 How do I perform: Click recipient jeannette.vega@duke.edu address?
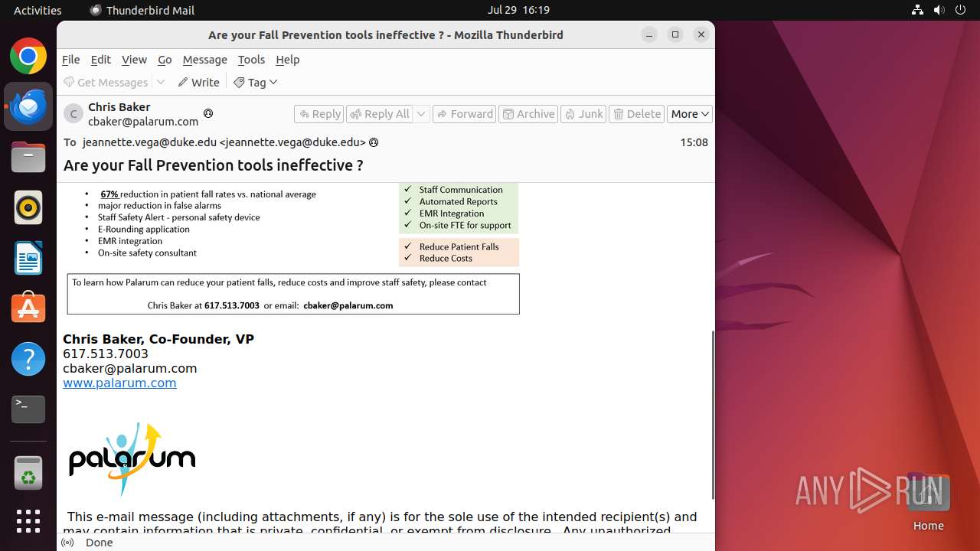tap(224, 142)
